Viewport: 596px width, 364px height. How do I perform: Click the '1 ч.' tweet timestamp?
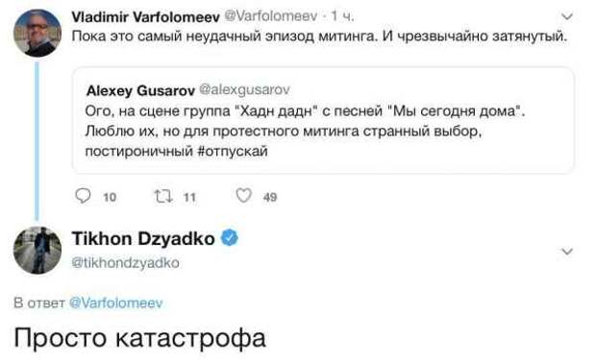coord(342,16)
